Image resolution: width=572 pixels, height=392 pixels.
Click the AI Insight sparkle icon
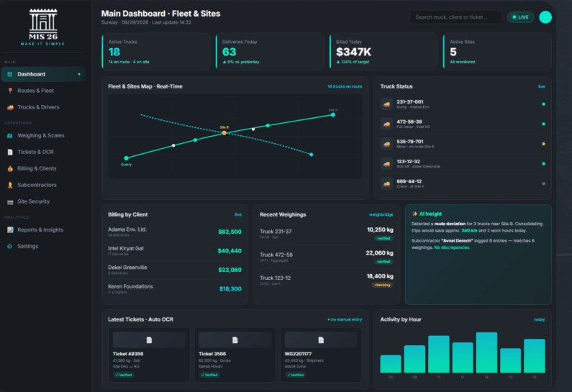click(414, 214)
